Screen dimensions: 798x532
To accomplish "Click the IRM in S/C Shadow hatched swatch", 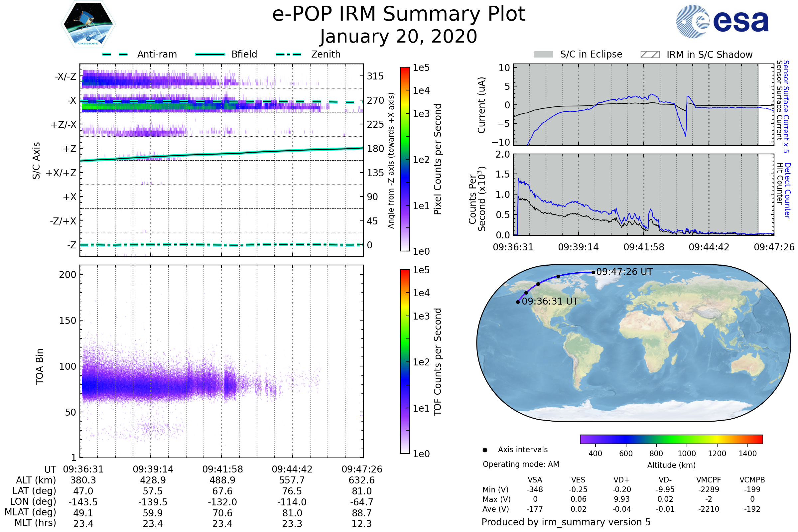I will [650, 55].
